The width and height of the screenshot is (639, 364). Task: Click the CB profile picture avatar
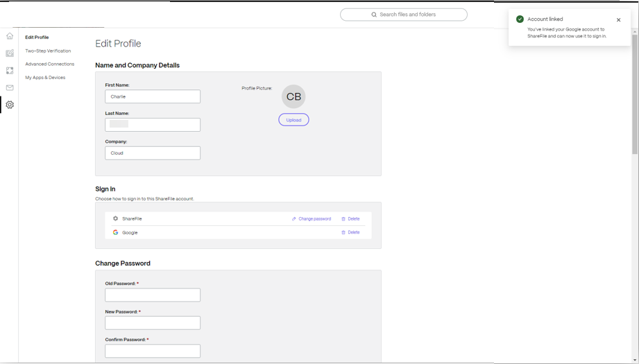point(293,97)
